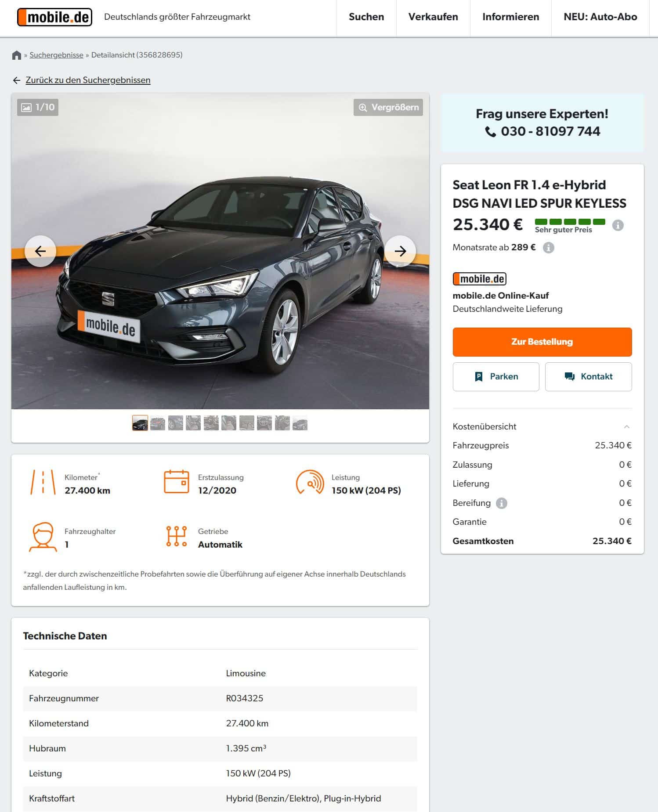Click the Kilometer road icon
Screen dimensions: 658x812
tap(43, 482)
